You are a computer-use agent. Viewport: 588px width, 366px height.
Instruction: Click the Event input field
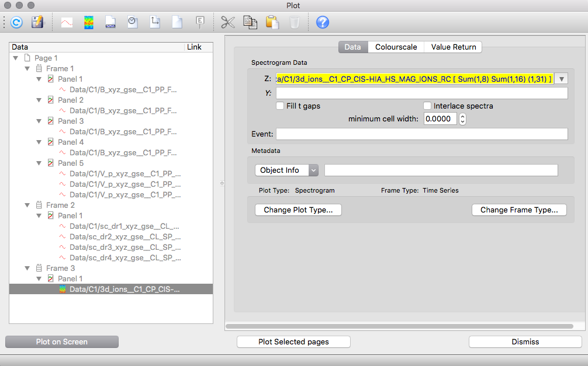coord(421,134)
